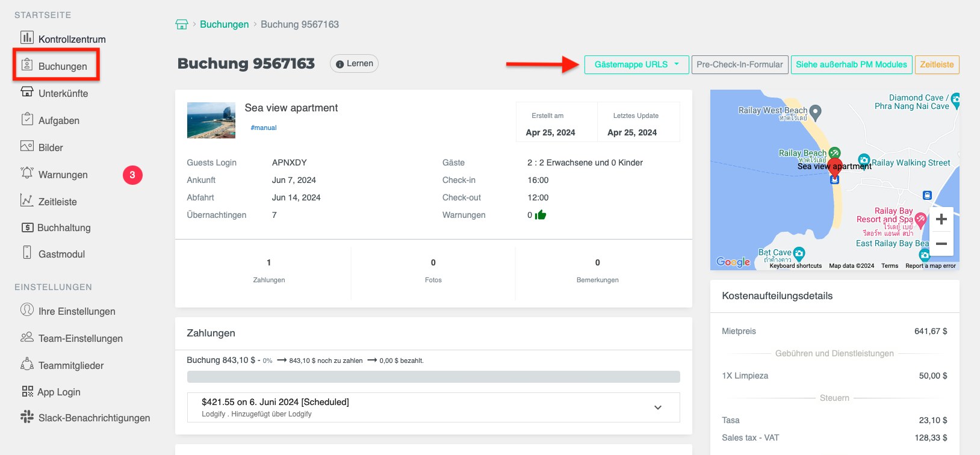
Task: Click the Lernen info button
Action: coord(354,64)
